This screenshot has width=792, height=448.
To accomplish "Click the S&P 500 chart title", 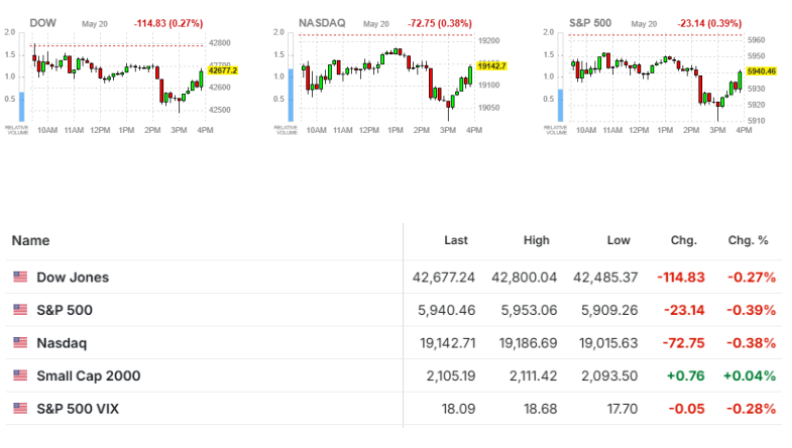I will 590,23.
